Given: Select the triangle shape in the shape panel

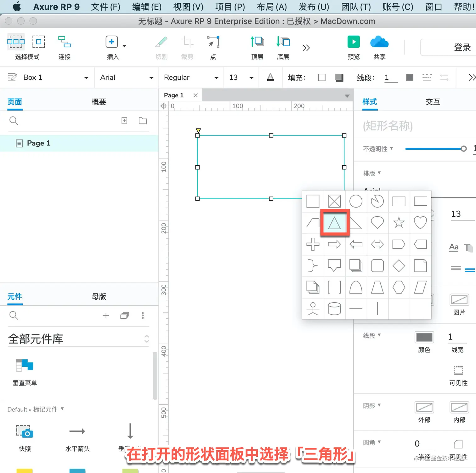Looking at the screenshot, I should pyautogui.click(x=334, y=223).
